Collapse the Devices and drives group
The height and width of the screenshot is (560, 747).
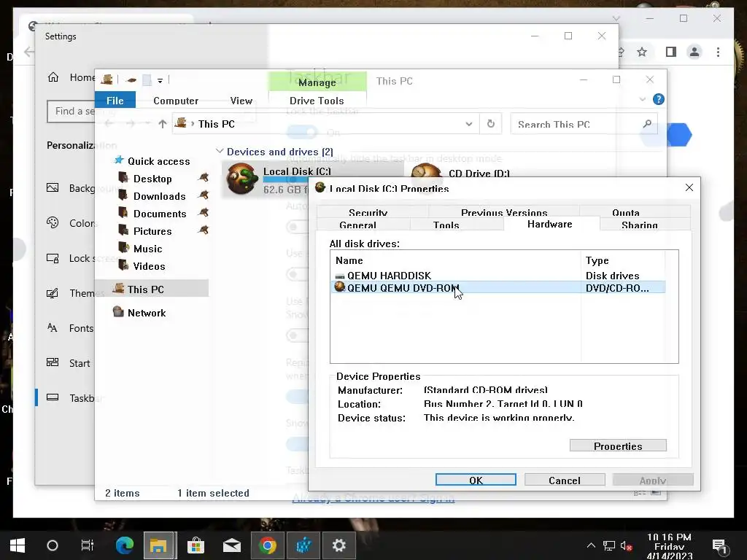[220, 151]
